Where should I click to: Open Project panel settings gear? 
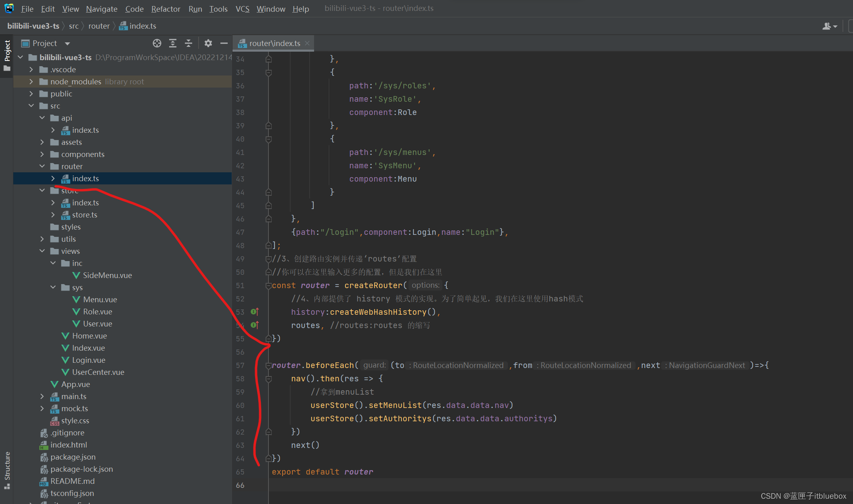[x=208, y=43]
